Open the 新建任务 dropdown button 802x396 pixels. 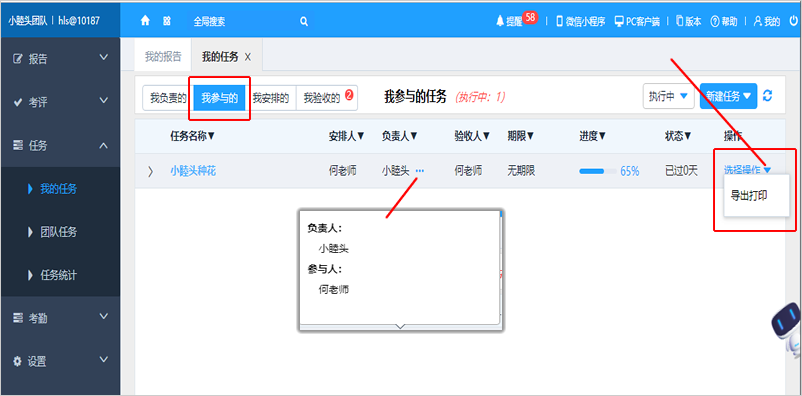click(x=728, y=96)
